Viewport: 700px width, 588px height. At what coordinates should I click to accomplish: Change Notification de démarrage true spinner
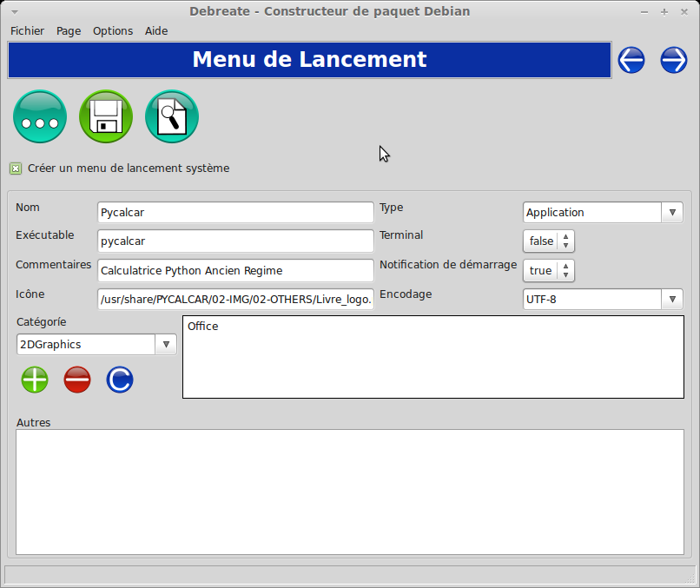coord(565,270)
